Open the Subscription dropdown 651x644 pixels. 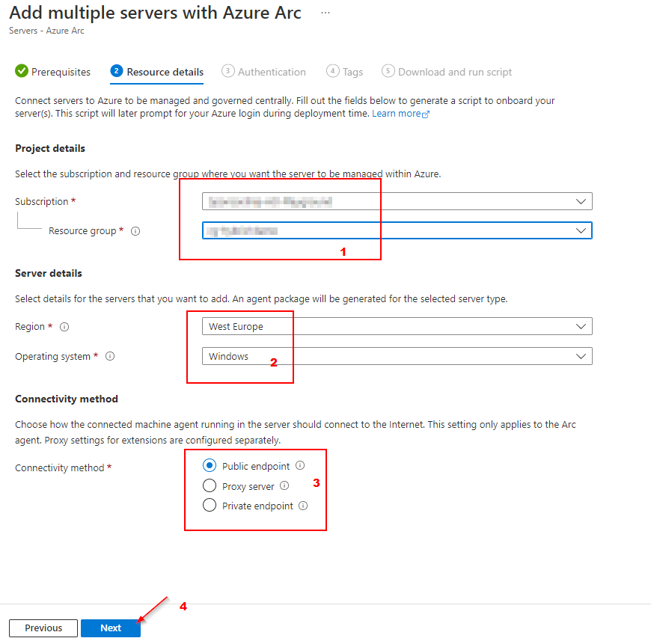[x=581, y=201]
